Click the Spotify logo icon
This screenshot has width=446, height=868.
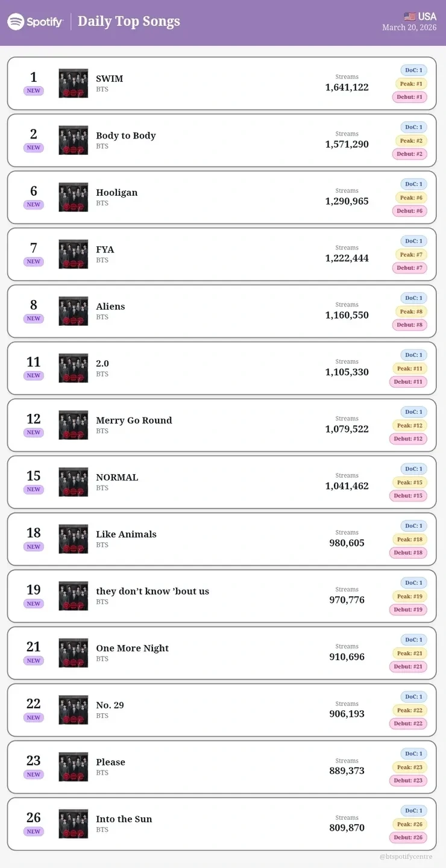point(16,22)
